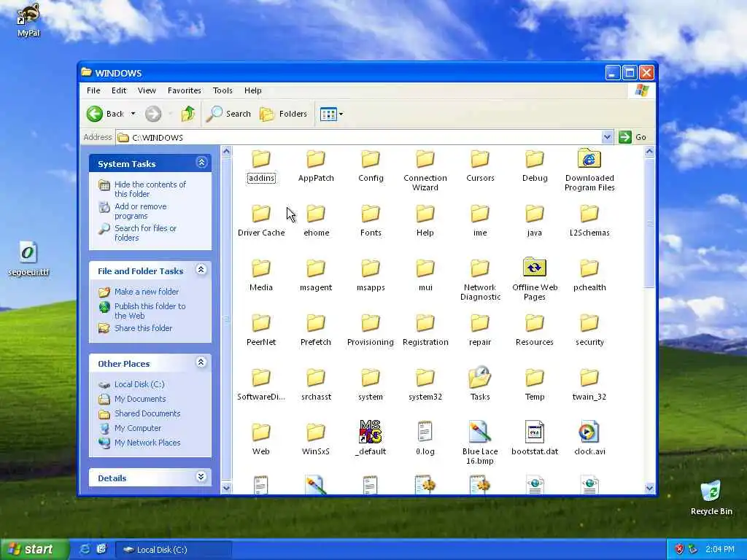Toggle the Folders pane button
747x560 pixels.
point(284,114)
